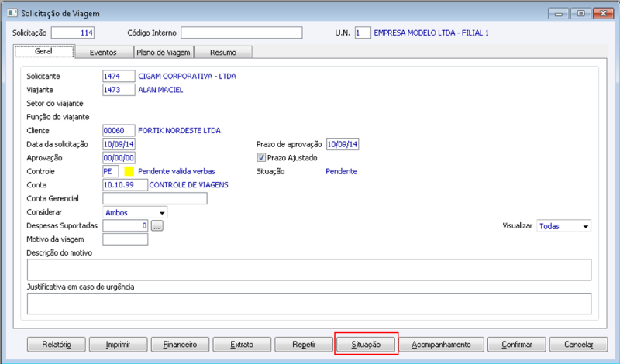620x364 pixels.
Task: Click the yellow Controle status color box
Action: [x=129, y=171]
